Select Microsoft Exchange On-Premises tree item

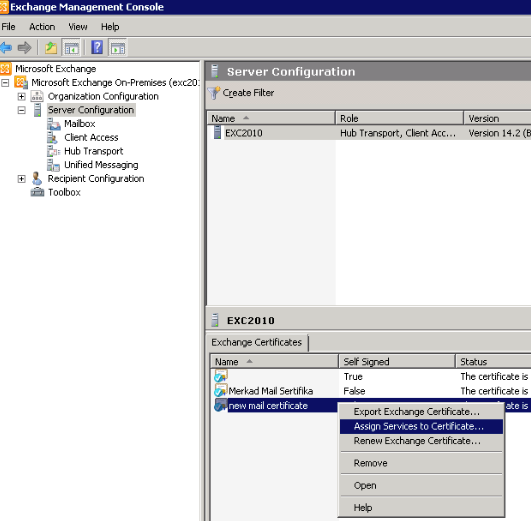point(115,83)
